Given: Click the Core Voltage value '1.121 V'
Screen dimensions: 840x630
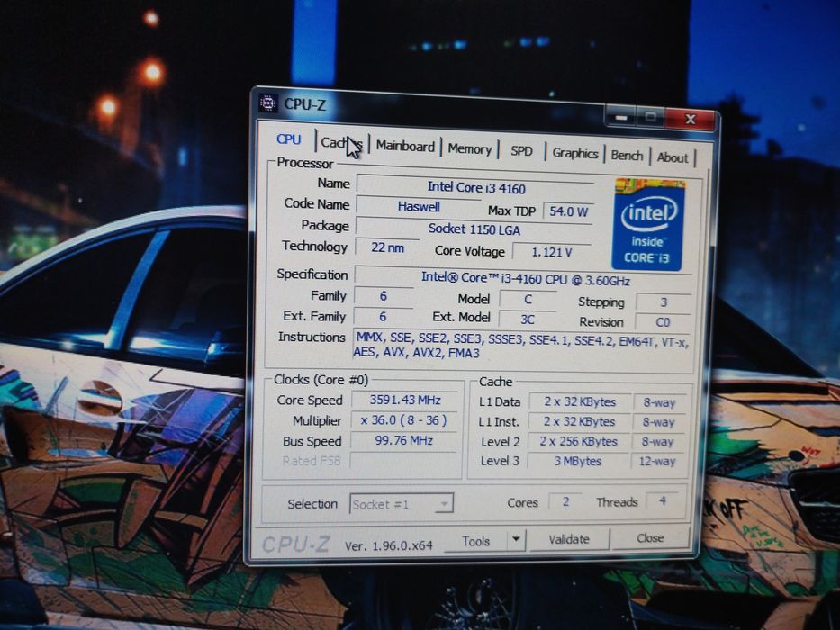Looking at the screenshot, I should (x=552, y=252).
